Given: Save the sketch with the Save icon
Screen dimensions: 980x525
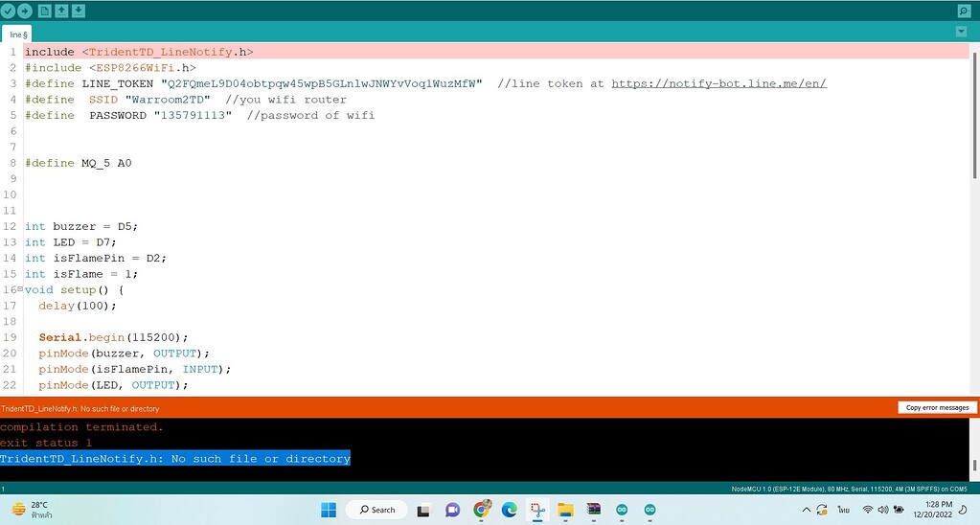Looking at the screenshot, I should coord(79,11).
